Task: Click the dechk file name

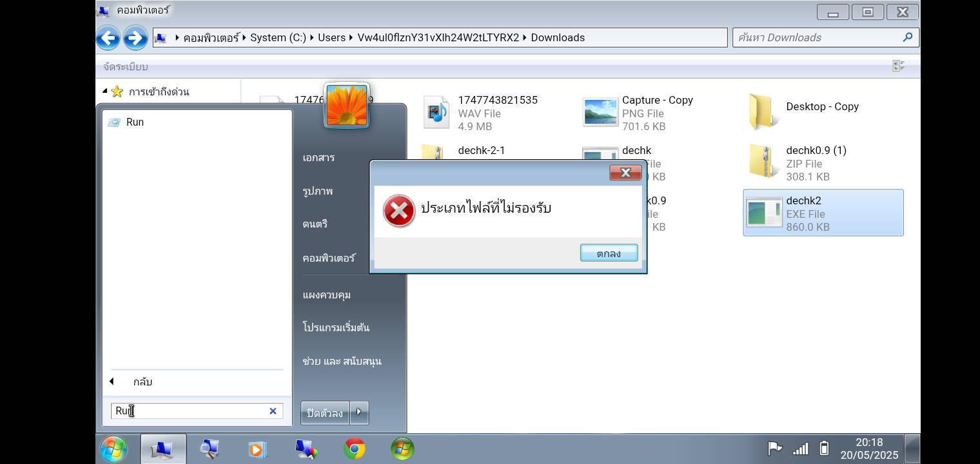Action: click(x=636, y=150)
